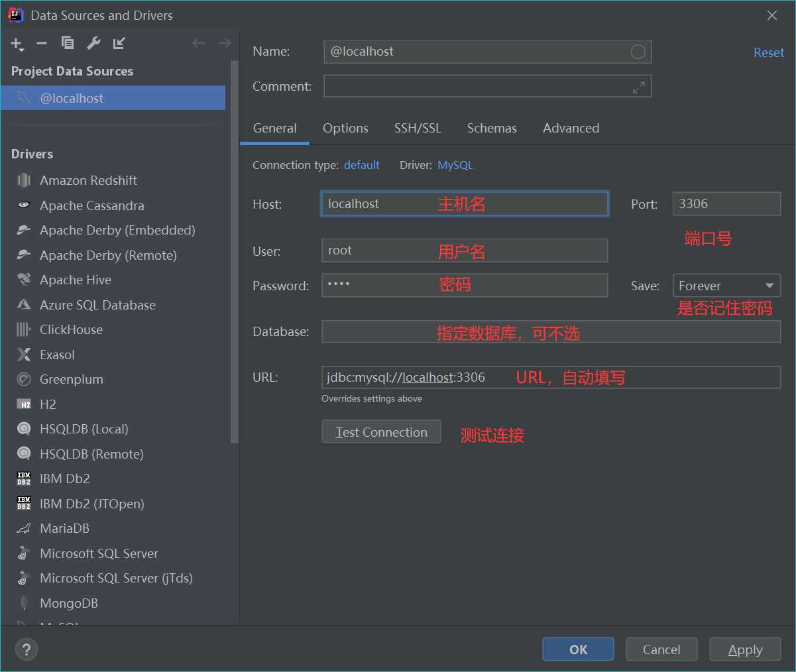The width and height of the screenshot is (796, 672).
Task: Click the Database input field
Action: pos(551,331)
